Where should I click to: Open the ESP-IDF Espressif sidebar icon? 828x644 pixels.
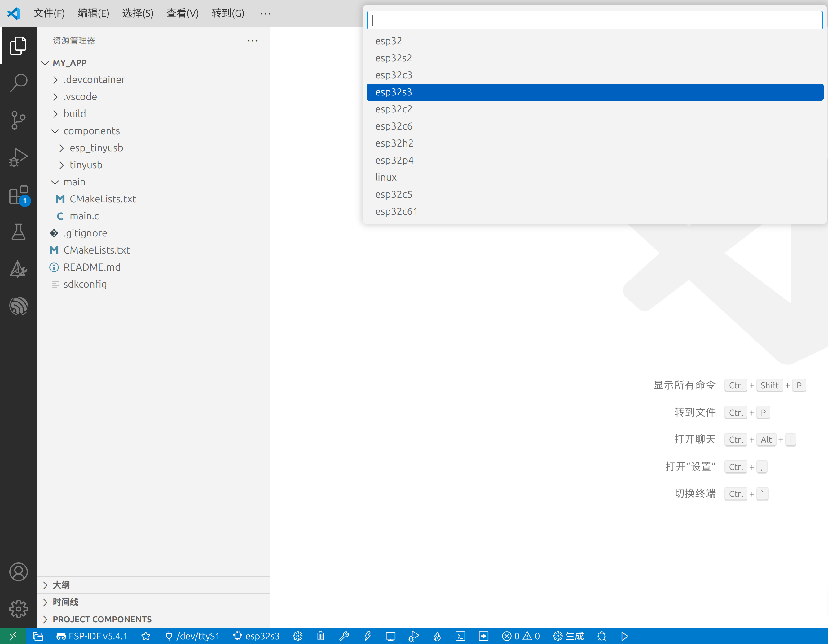(18, 306)
